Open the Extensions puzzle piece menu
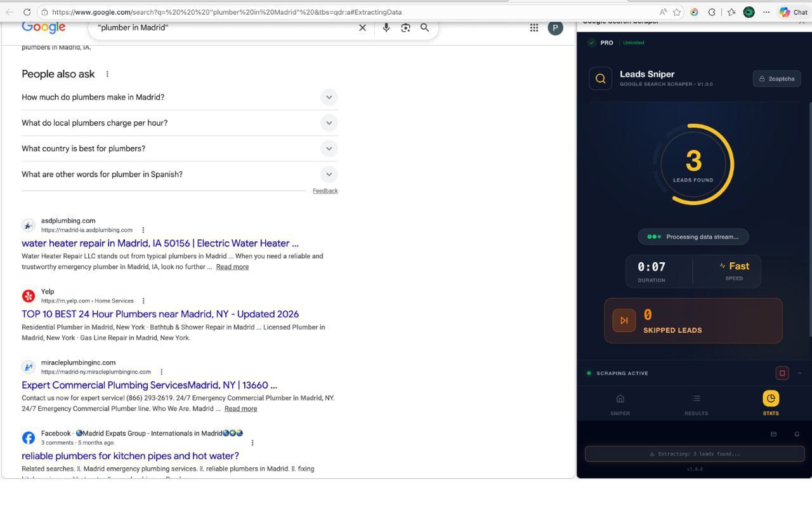 point(712,12)
